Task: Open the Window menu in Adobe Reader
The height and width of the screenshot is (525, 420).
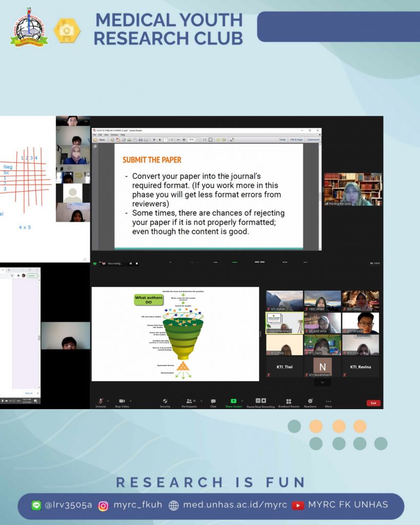Action: tap(114, 135)
